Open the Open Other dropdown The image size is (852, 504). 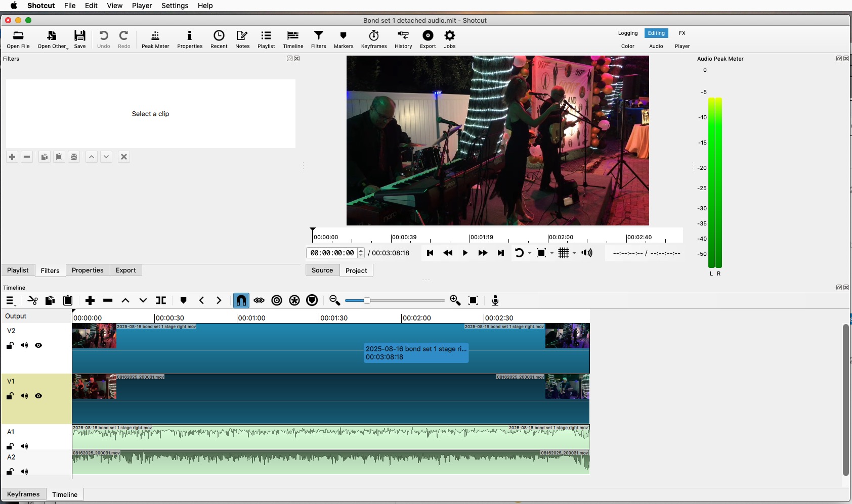(53, 39)
